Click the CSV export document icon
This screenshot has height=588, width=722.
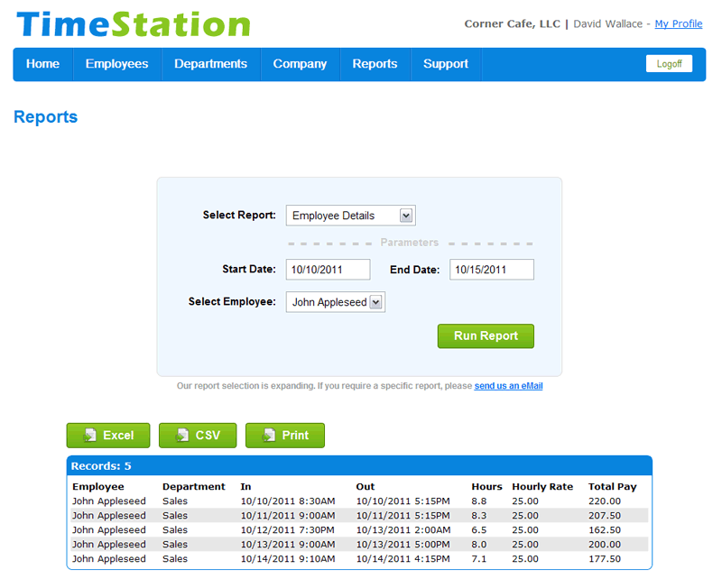pyautogui.click(x=182, y=435)
